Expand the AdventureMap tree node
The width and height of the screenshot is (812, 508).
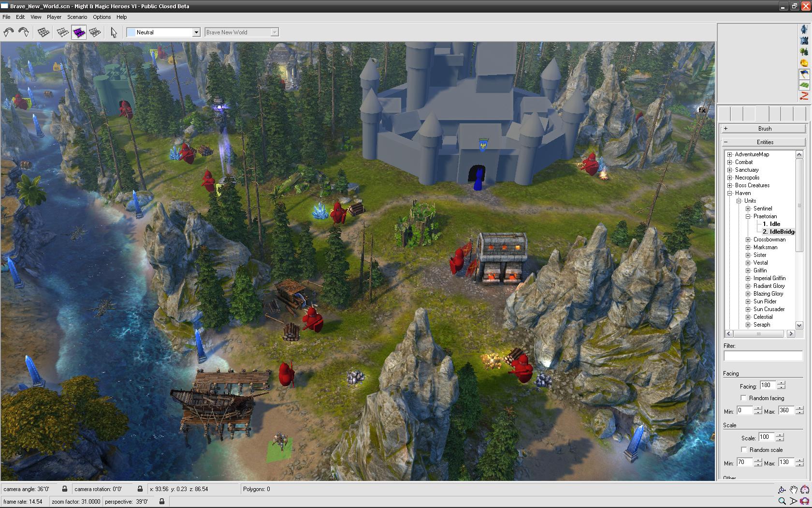(x=730, y=154)
